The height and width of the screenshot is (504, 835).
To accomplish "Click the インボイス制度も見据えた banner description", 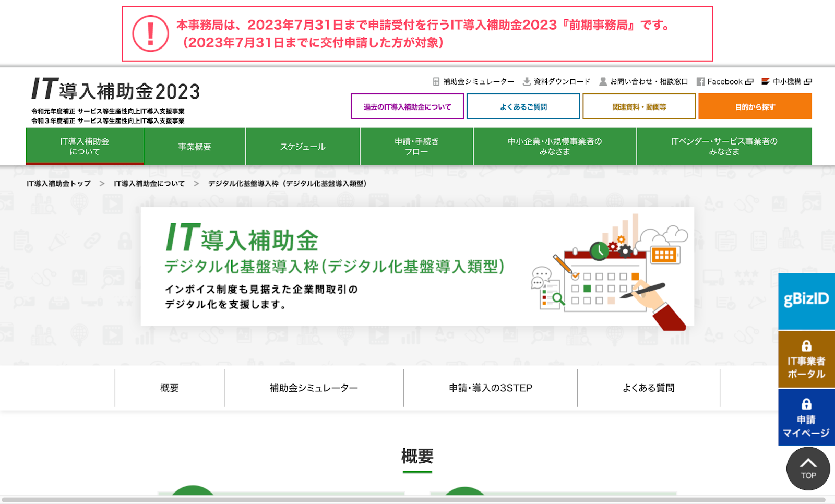I will 261,297.
